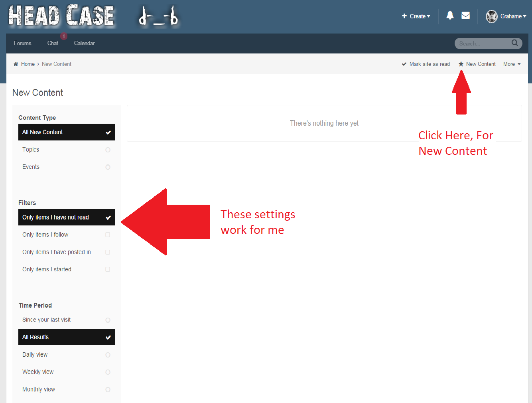Click the Mark site as read checkmark
Screen dimensions: 532x403
[404, 64]
